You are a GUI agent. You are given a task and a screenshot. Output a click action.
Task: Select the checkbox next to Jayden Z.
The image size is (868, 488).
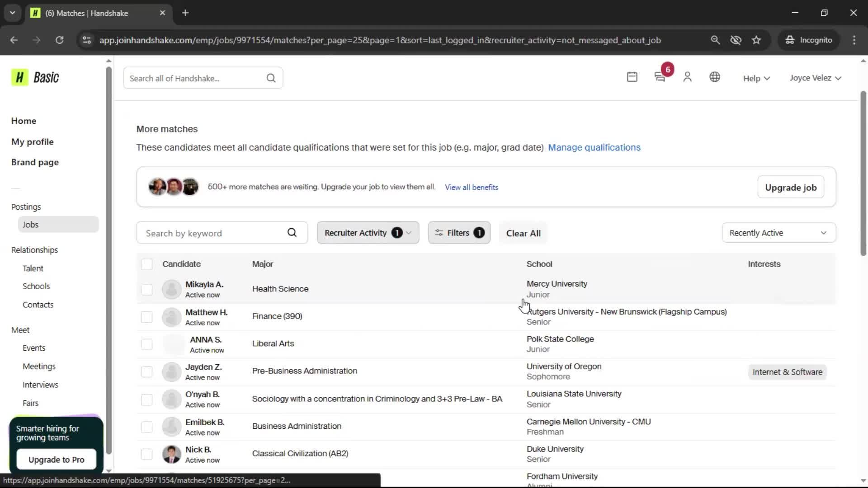pos(146,371)
